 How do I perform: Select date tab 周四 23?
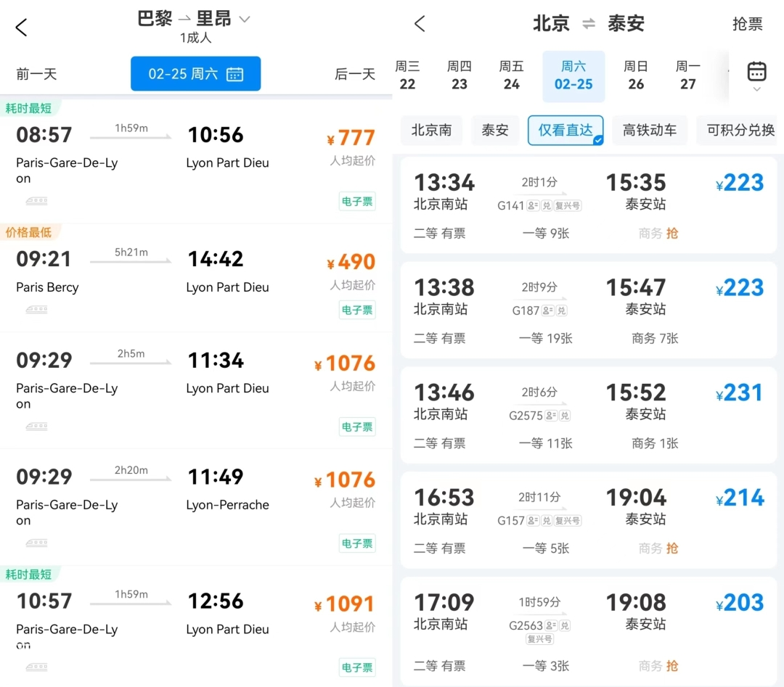point(459,75)
